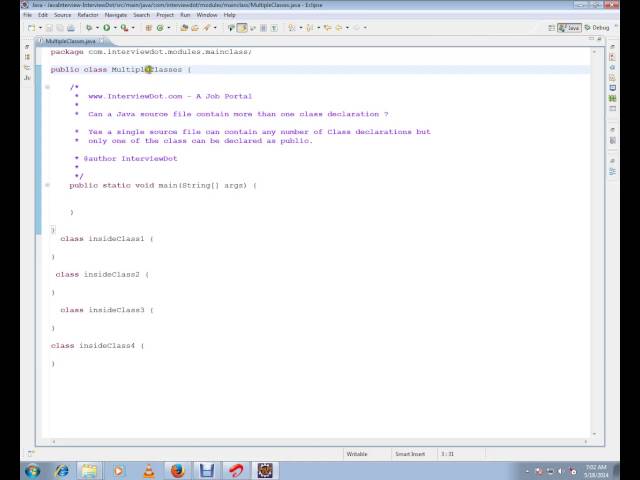Click on 'class insideClass4' line in editor

coord(97,345)
